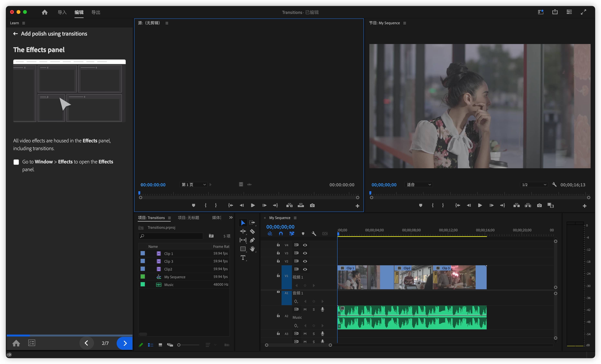
Task: Select the 项目: Transitions tab
Action: (151, 218)
